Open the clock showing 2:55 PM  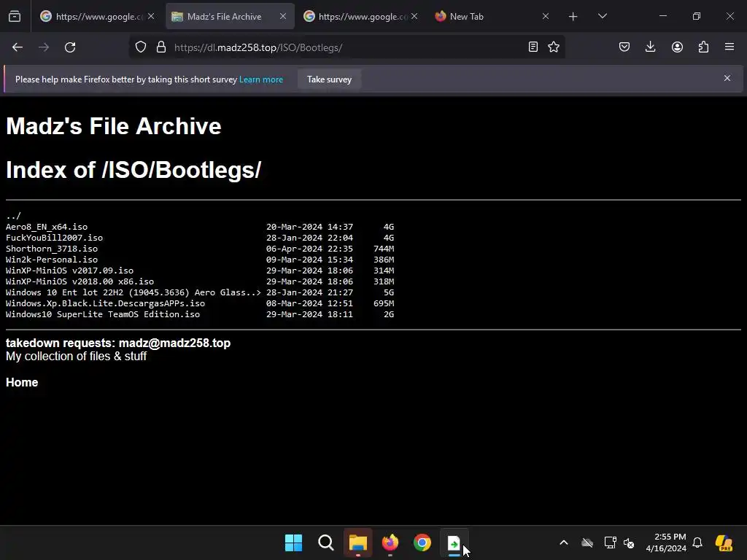[666, 542]
